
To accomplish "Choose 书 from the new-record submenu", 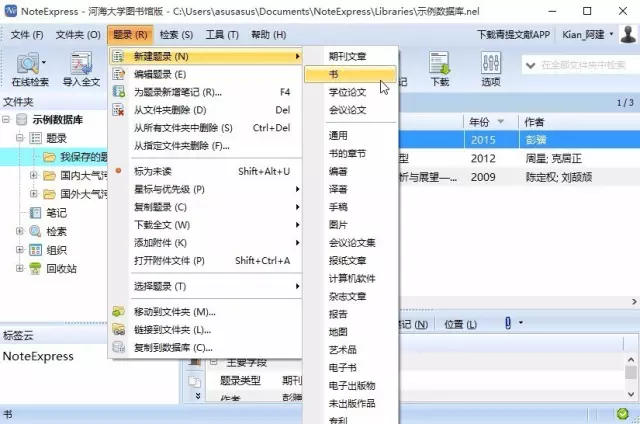I will point(350,74).
